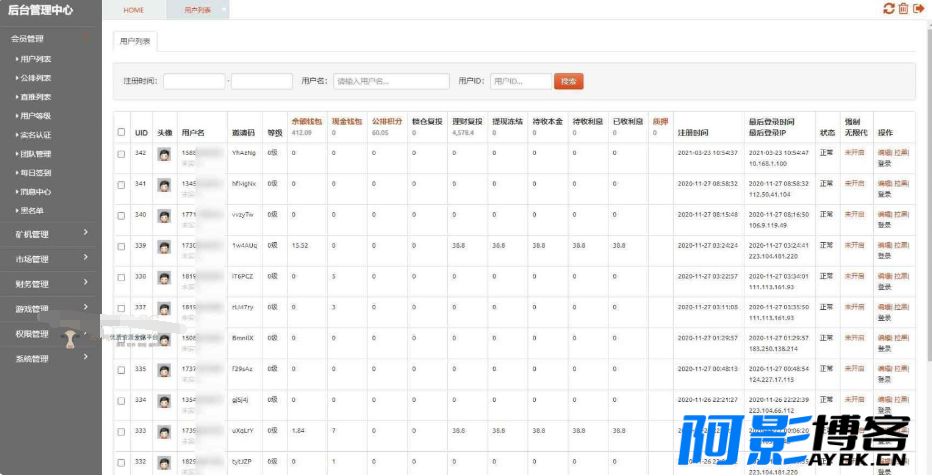Image resolution: width=932 pixels, height=476 pixels.
Task: Click avatar of user UID 335
Action: coord(164,371)
